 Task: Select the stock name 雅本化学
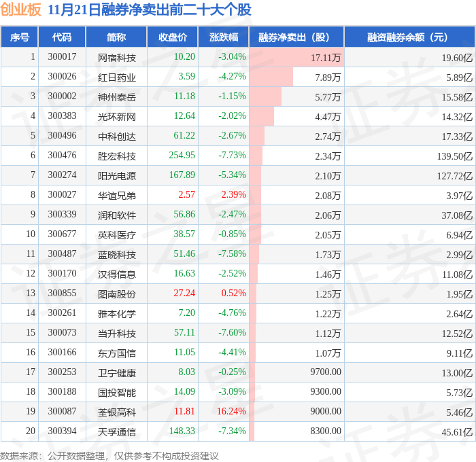pos(116,314)
